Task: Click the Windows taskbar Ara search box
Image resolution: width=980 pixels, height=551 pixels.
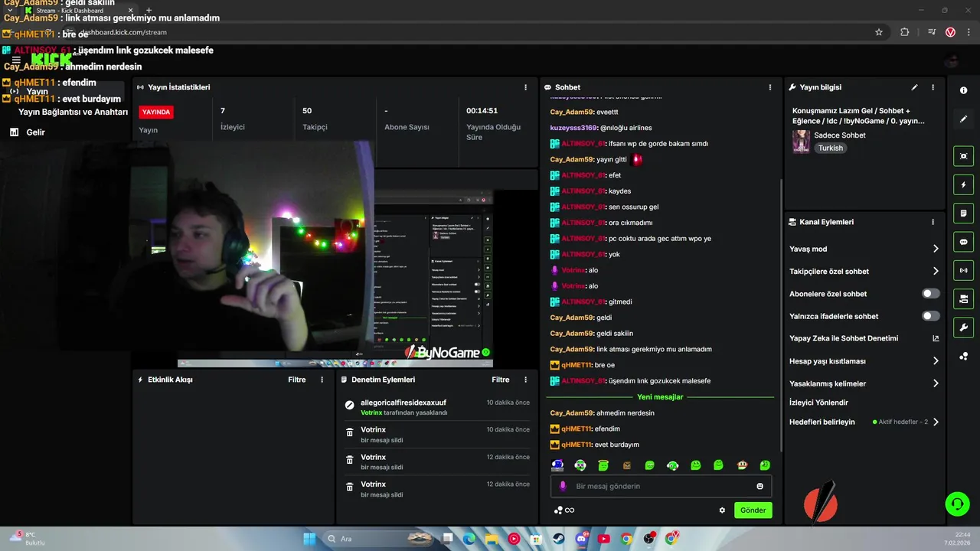Action: 377,539
